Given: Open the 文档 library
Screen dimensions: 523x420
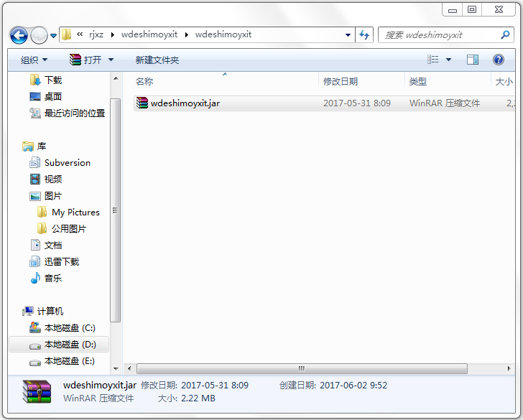Looking at the screenshot, I should (53, 246).
